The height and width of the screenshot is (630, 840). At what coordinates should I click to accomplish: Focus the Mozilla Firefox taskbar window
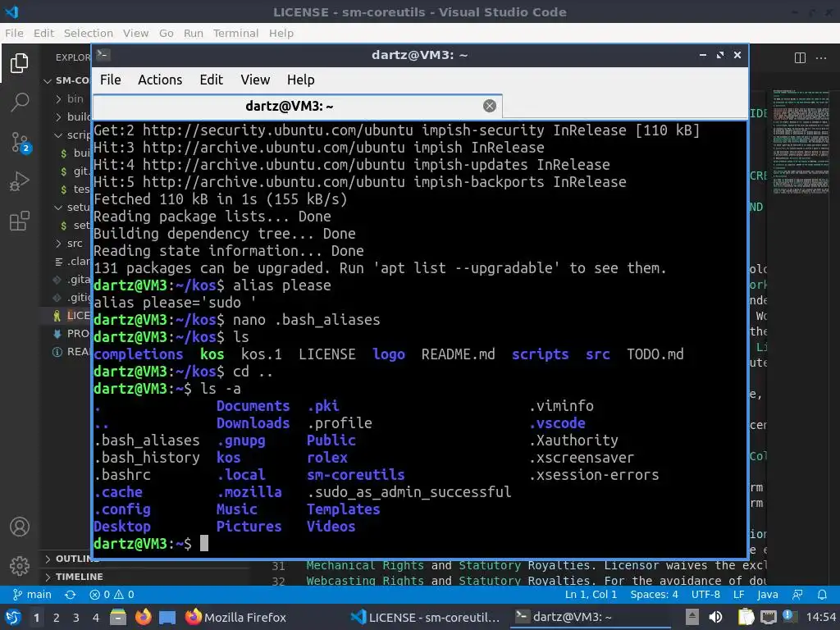tap(236, 618)
